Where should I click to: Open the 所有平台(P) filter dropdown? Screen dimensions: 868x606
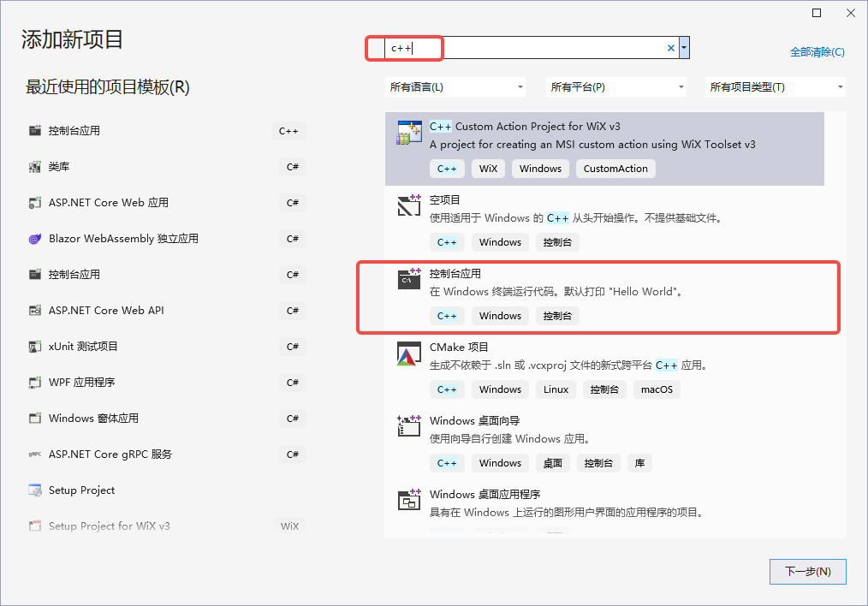tap(615, 87)
